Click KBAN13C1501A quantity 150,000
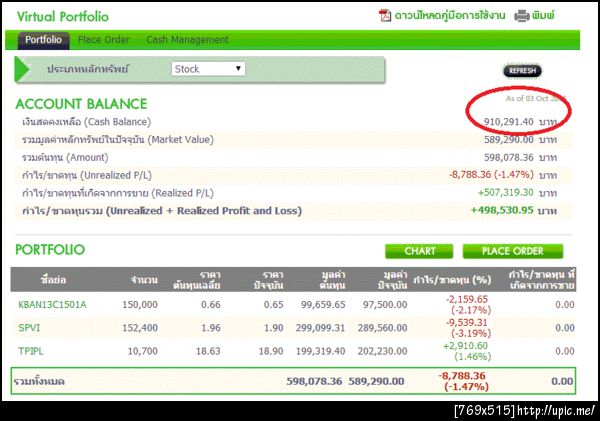This screenshot has width=600, height=421. [x=140, y=305]
